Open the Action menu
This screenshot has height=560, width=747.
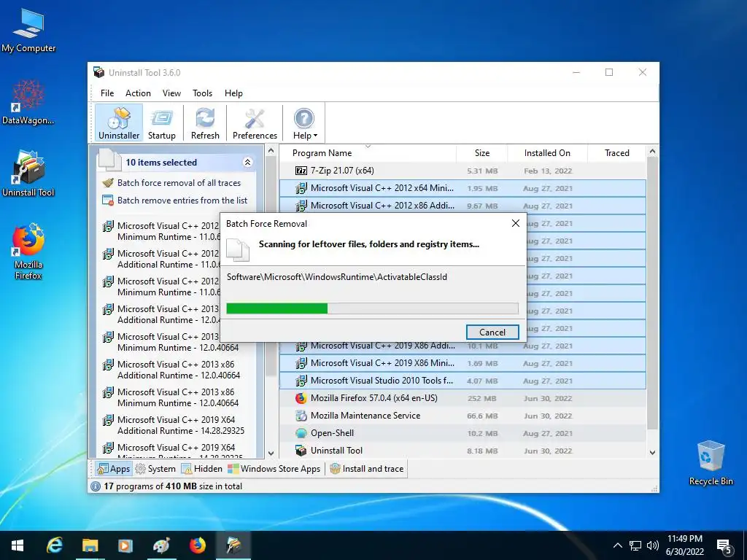tap(138, 93)
